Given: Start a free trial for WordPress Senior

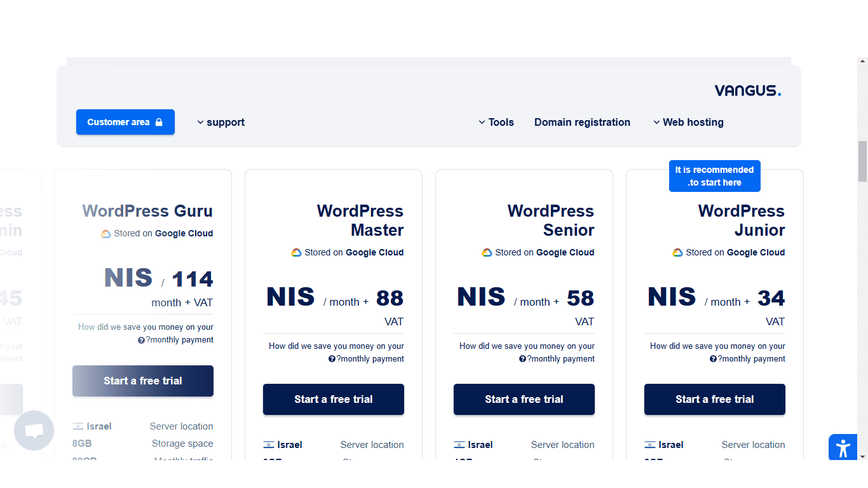Looking at the screenshot, I should click(x=524, y=399).
